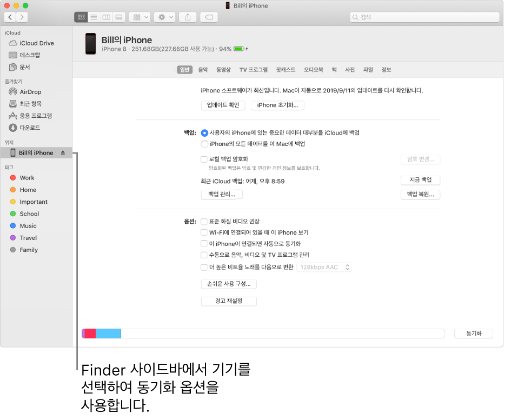Switch to the TV 프로그램 tab

[x=254, y=70]
